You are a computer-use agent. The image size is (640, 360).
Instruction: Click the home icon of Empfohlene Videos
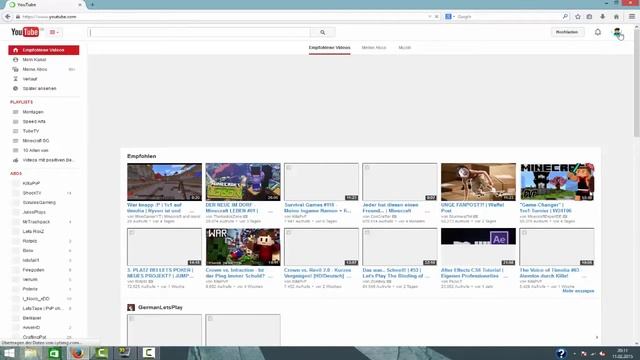(x=16, y=50)
